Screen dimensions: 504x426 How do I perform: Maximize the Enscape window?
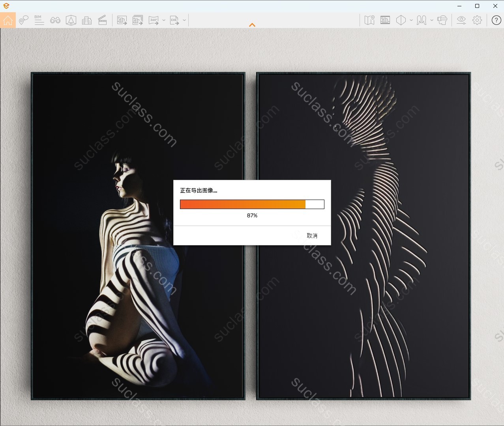[x=477, y=6]
